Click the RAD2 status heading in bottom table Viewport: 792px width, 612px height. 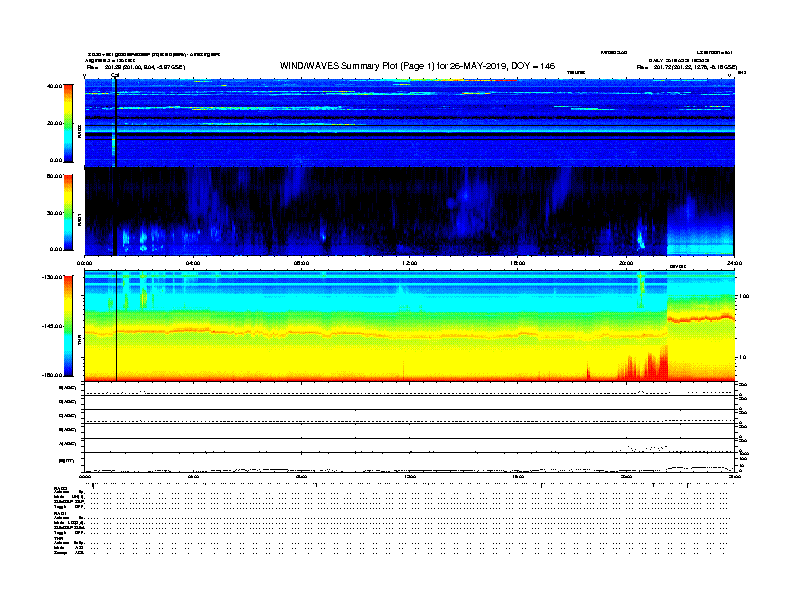(x=61, y=489)
